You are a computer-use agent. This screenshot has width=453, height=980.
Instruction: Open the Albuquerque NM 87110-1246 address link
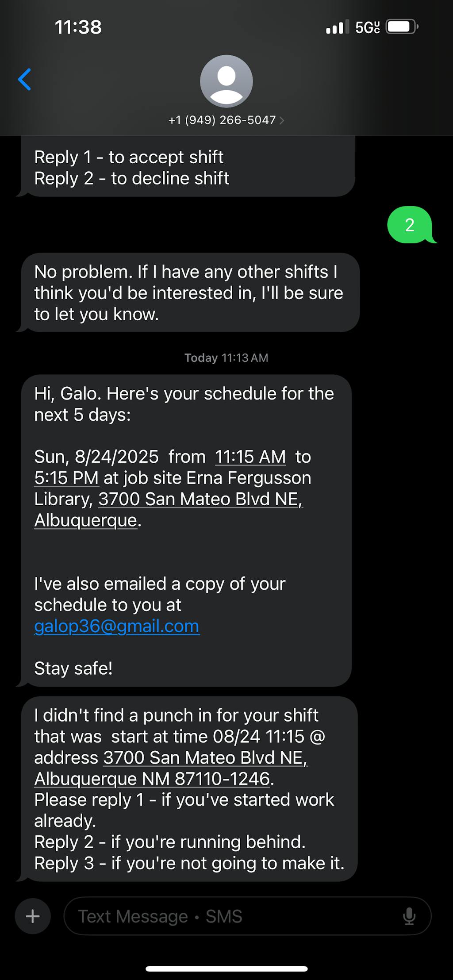point(152,779)
